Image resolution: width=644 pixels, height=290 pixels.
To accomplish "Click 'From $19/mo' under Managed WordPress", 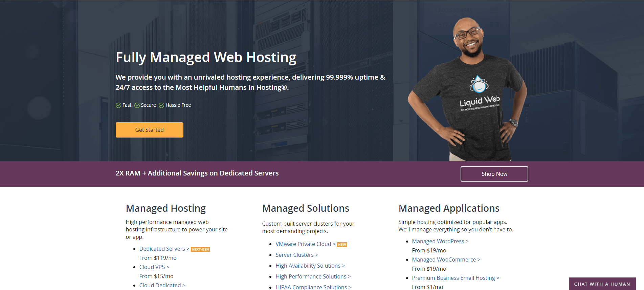I will click(429, 250).
